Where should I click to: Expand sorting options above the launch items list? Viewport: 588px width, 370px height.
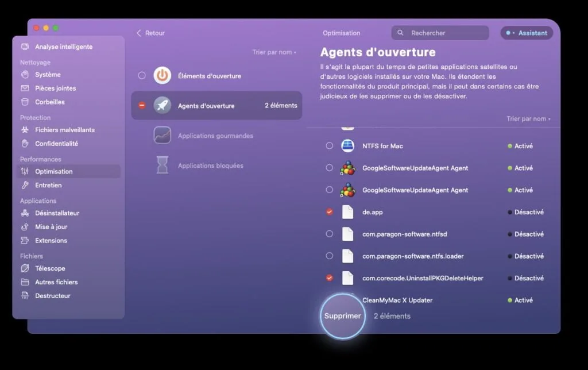(274, 52)
